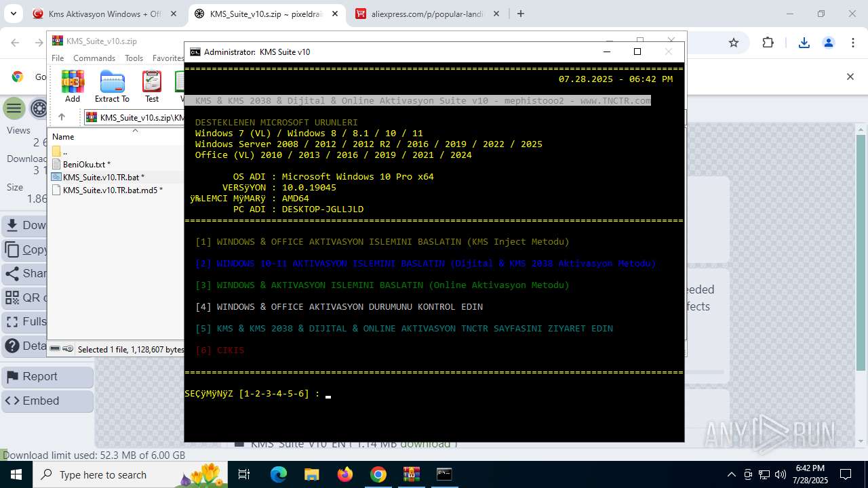
Task: Click the WinRAR Add toolbar icon
Action: [x=73, y=86]
